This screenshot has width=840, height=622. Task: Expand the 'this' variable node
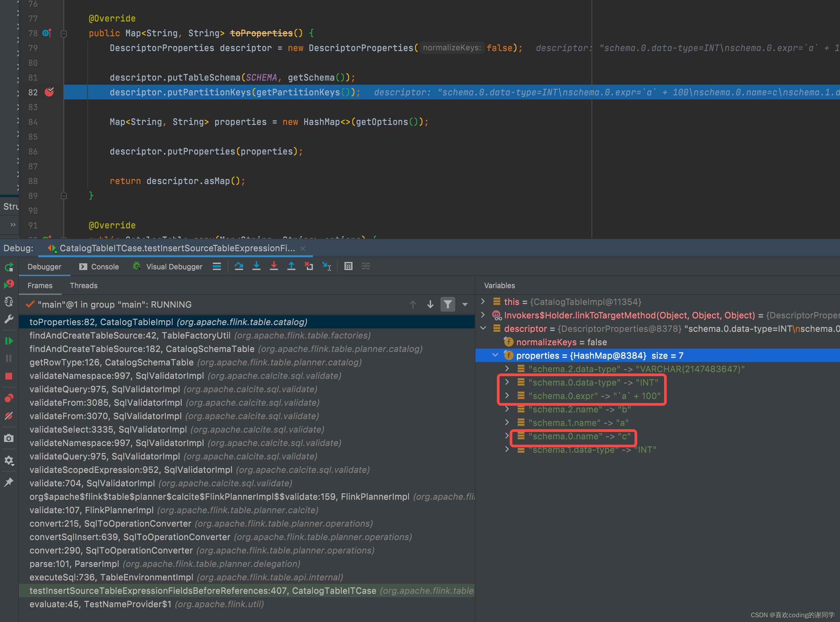pos(483,302)
